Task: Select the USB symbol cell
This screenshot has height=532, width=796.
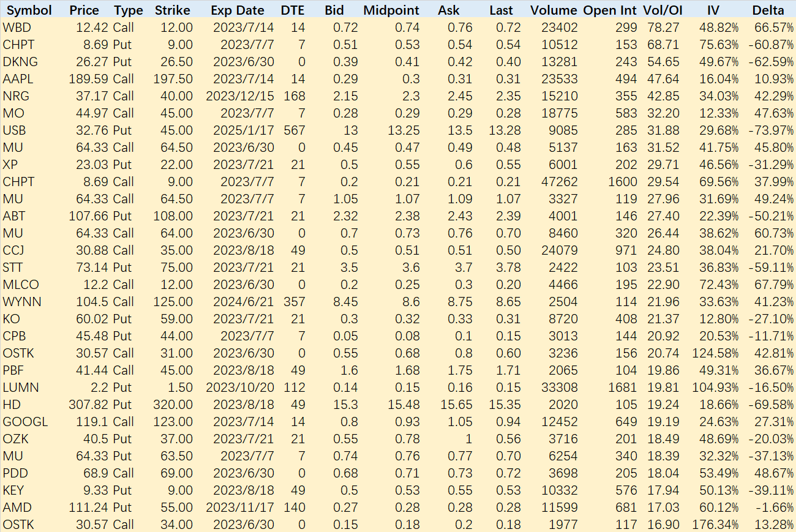Action: point(14,130)
